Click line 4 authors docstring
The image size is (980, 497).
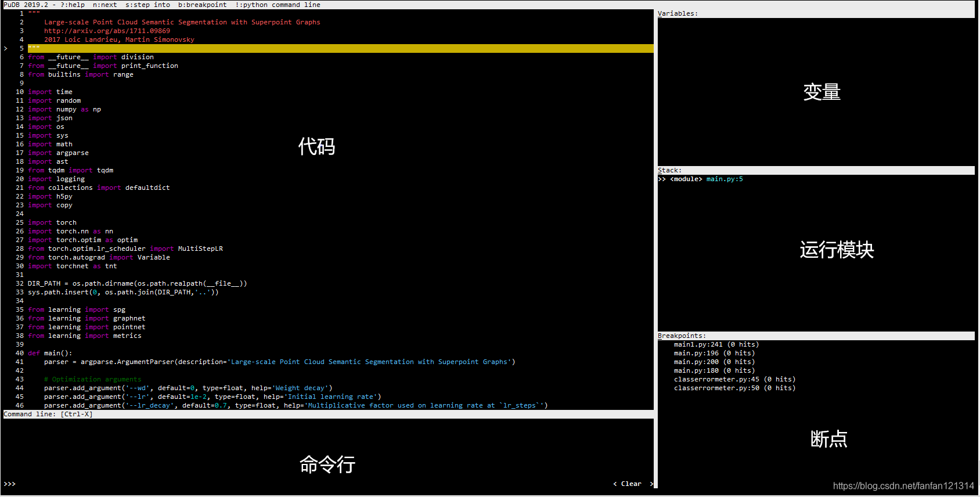[119, 39]
